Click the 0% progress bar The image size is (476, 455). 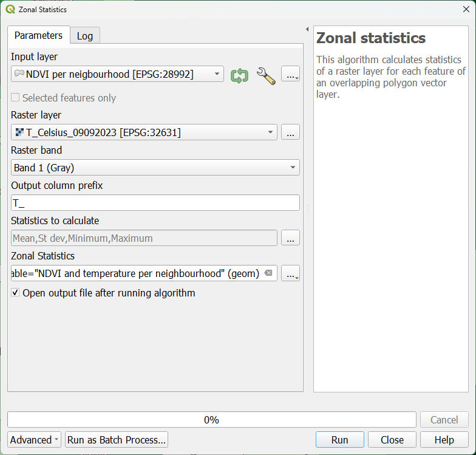(x=211, y=420)
